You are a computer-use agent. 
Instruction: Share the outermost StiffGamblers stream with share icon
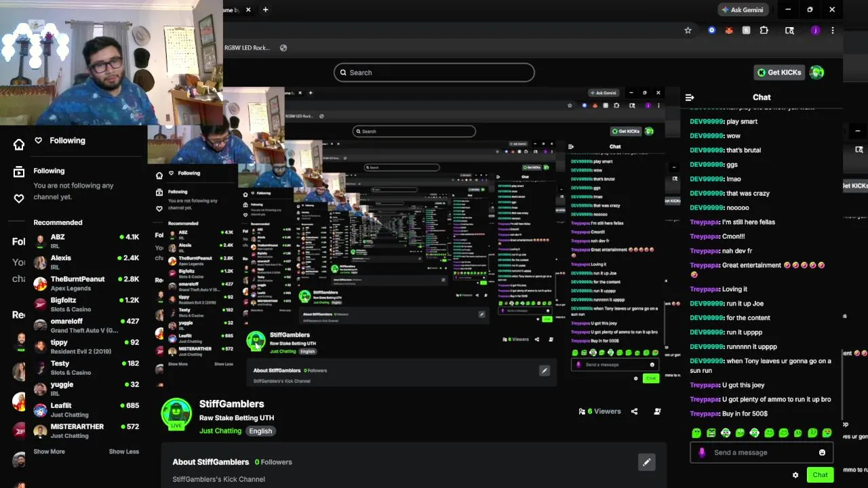click(634, 411)
